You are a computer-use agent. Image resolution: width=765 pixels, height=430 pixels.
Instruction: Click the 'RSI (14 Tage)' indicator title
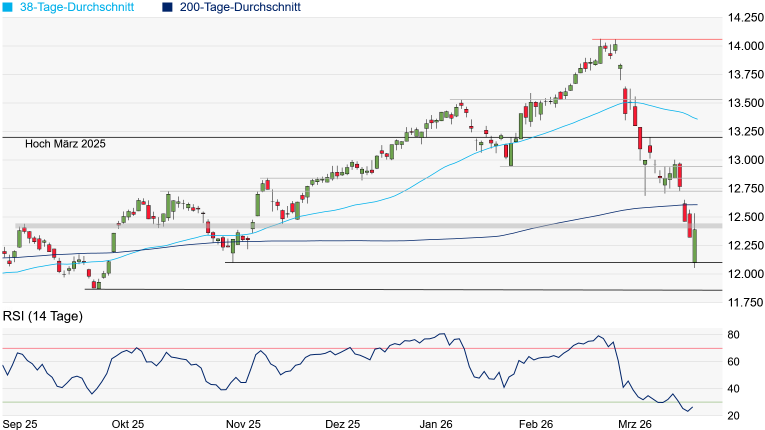point(42,316)
